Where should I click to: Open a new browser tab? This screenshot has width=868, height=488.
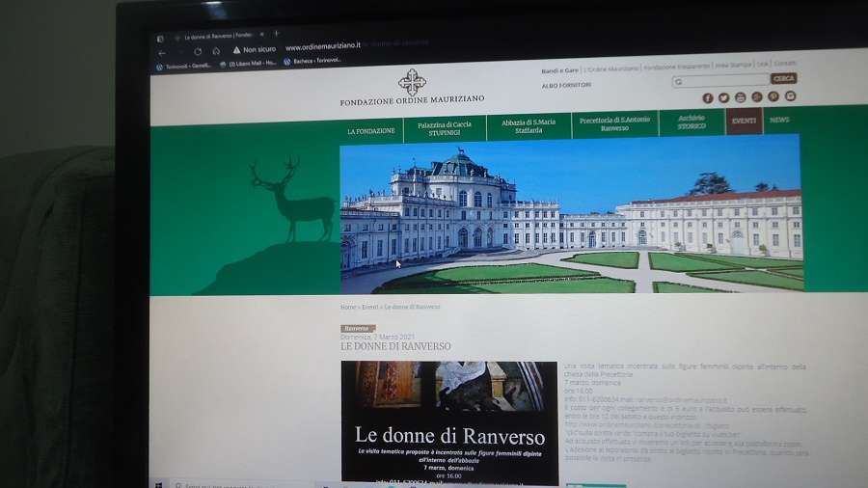pos(277,35)
